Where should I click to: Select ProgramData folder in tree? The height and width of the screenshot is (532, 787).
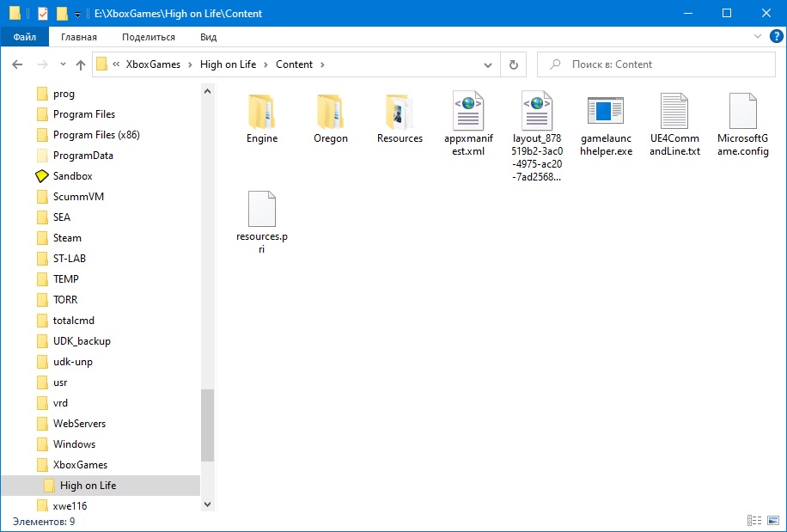(82, 156)
